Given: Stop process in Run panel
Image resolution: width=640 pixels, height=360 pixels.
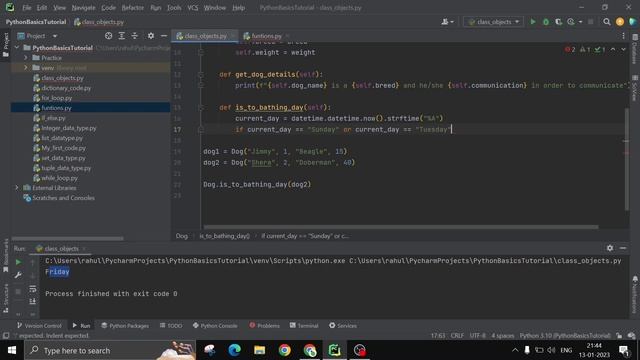Looking at the screenshot, I should pyautogui.click(x=18, y=291).
